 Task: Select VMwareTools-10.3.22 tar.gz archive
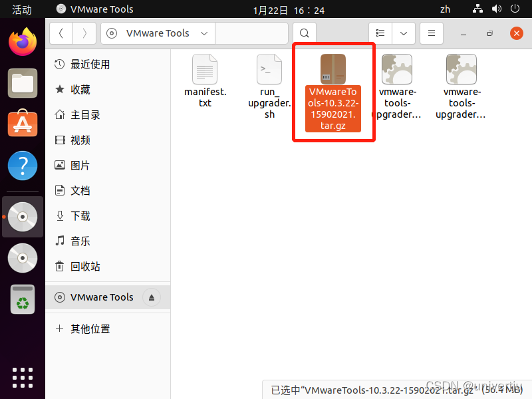[333, 92]
